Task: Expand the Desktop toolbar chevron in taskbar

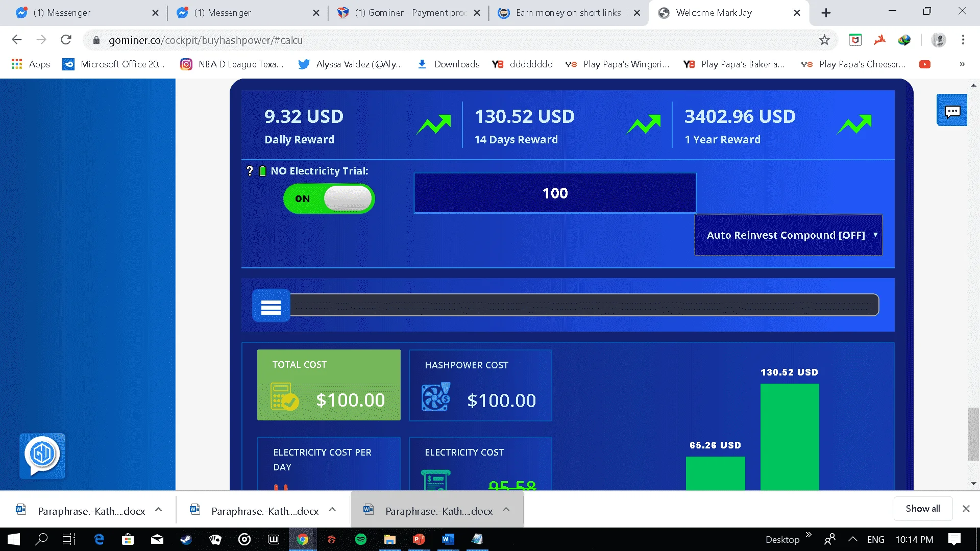Action: [808, 535]
